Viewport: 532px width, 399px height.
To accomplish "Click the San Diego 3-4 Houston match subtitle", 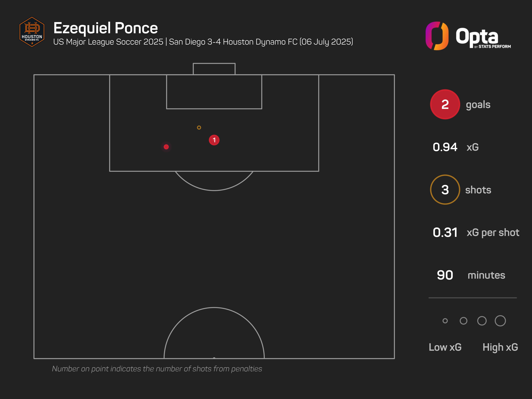I will (x=261, y=42).
